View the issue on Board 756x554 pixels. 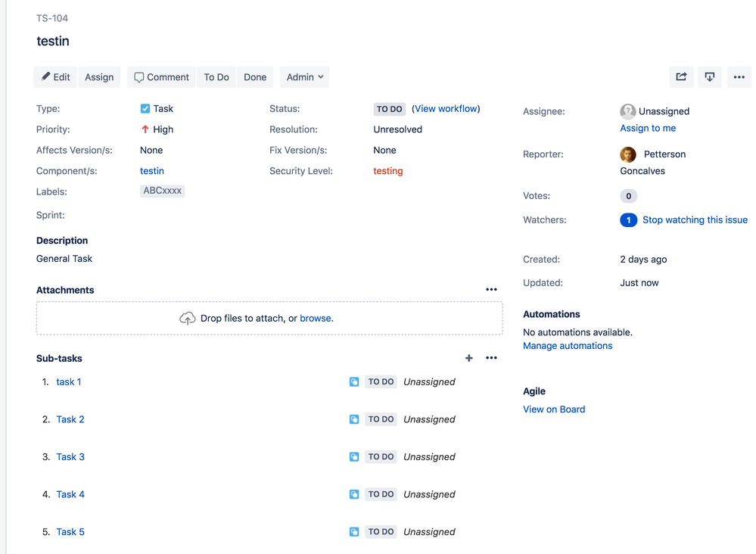coord(553,409)
